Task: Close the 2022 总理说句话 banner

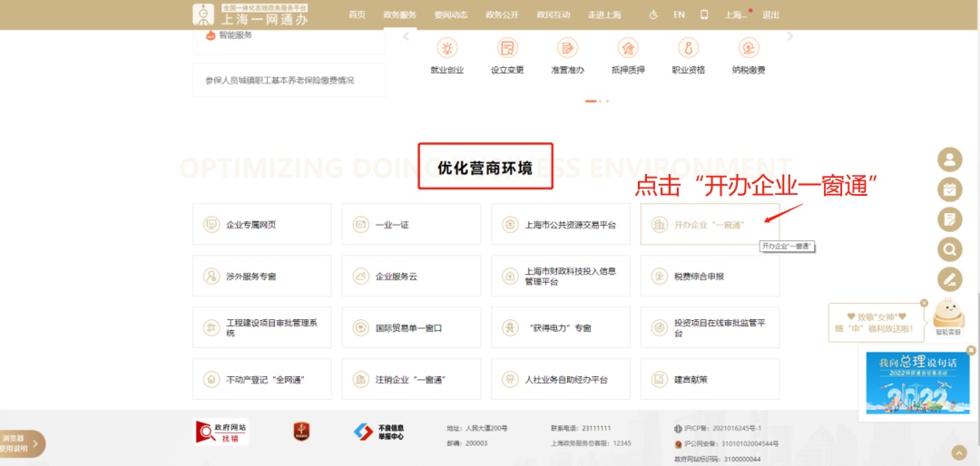Action: [970, 350]
